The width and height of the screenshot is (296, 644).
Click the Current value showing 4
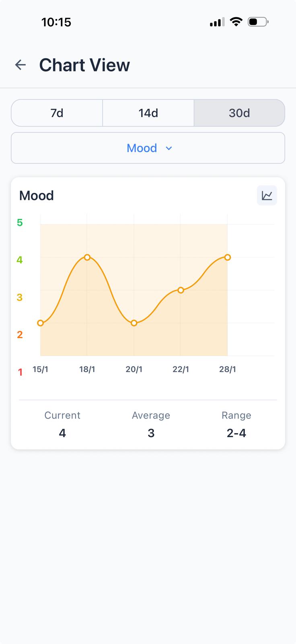pyautogui.click(x=62, y=433)
